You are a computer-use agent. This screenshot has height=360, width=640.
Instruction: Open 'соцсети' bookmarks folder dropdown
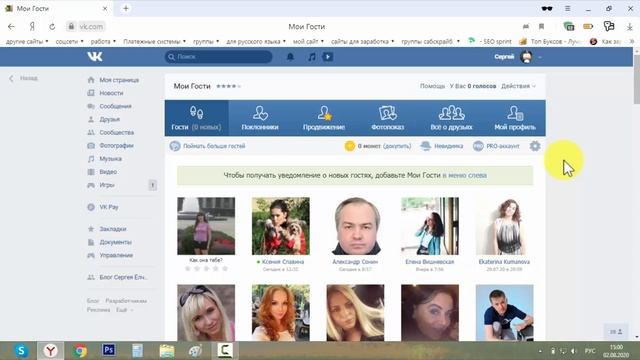click(x=69, y=41)
